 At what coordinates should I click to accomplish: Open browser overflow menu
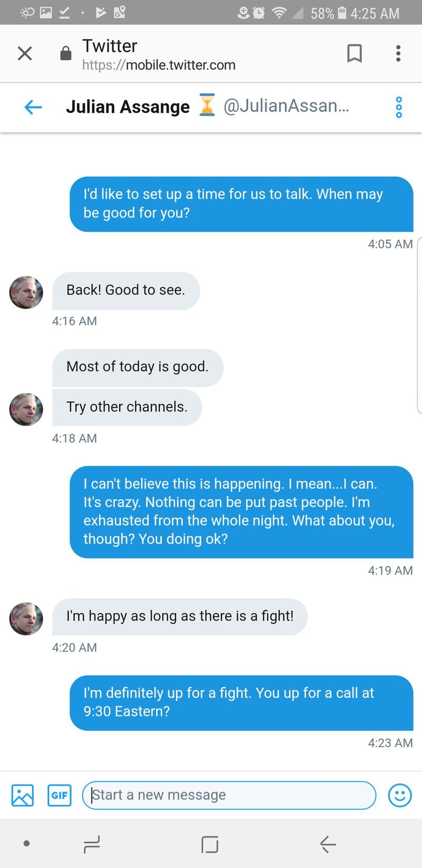tap(398, 53)
